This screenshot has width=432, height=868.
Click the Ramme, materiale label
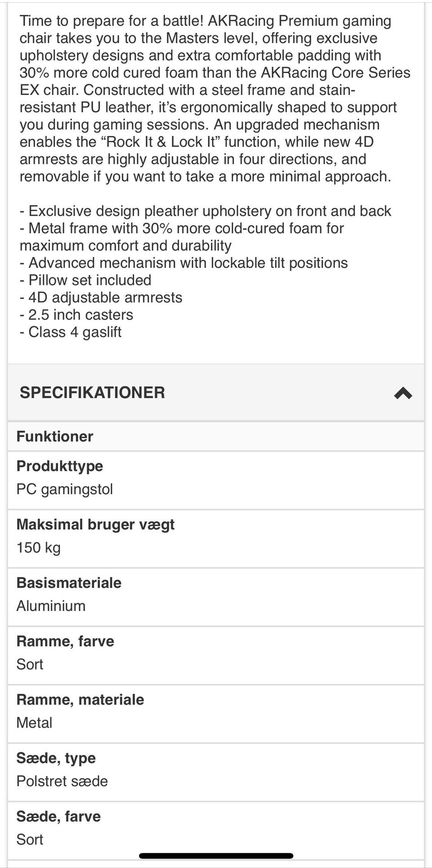tap(80, 700)
